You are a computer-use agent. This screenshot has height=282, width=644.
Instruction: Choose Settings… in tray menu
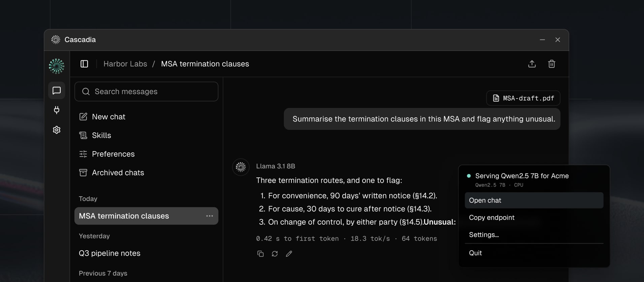534,235
